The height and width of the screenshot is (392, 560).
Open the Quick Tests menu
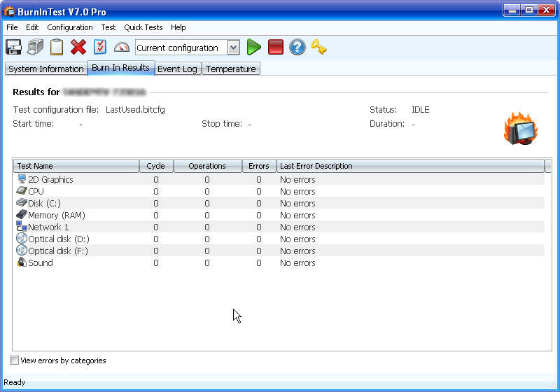[143, 27]
